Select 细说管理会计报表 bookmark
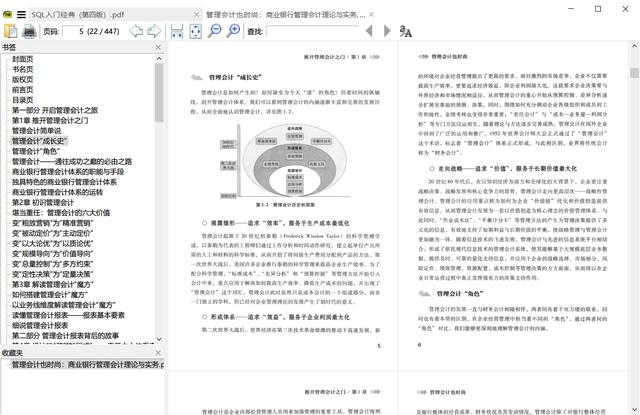This screenshot has width=640, height=415. point(40,326)
